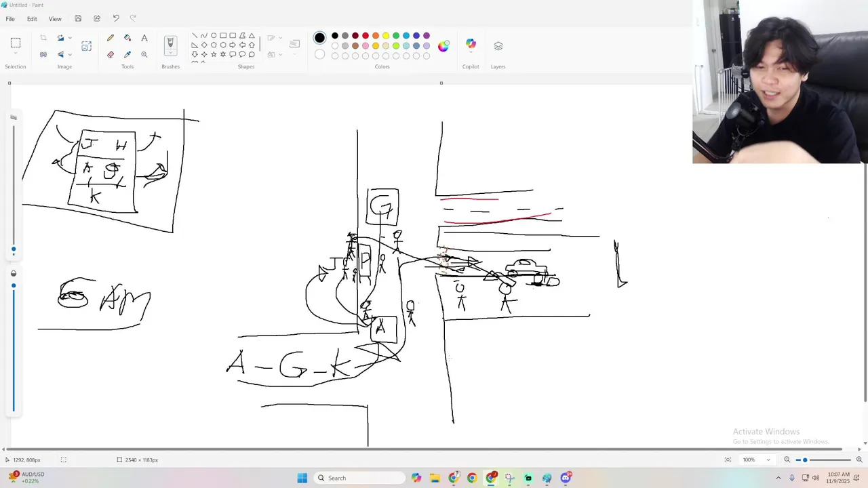Adjust the brush opacity slider handle
868x488 pixels.
tap(13, 285)
